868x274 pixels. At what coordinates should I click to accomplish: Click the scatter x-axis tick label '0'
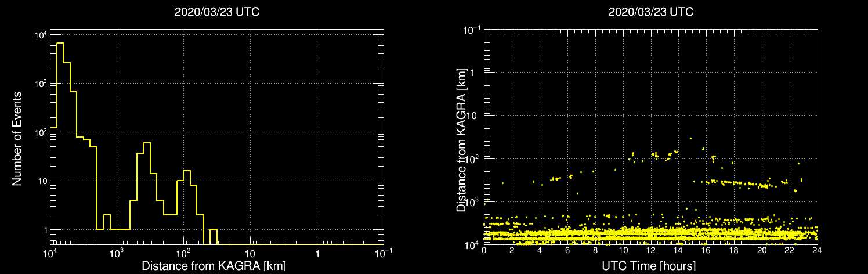click(484, 251)
